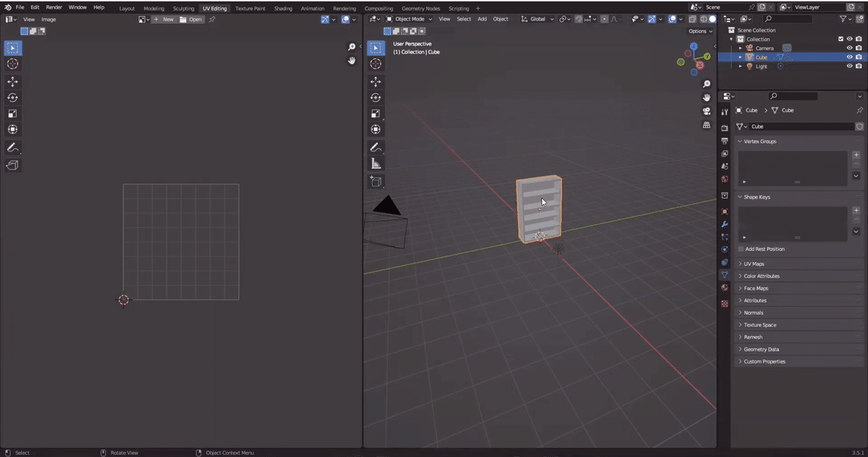Select the Move tool in the 3D viewport
Viewport: 868px width, 457px height.
375,81
